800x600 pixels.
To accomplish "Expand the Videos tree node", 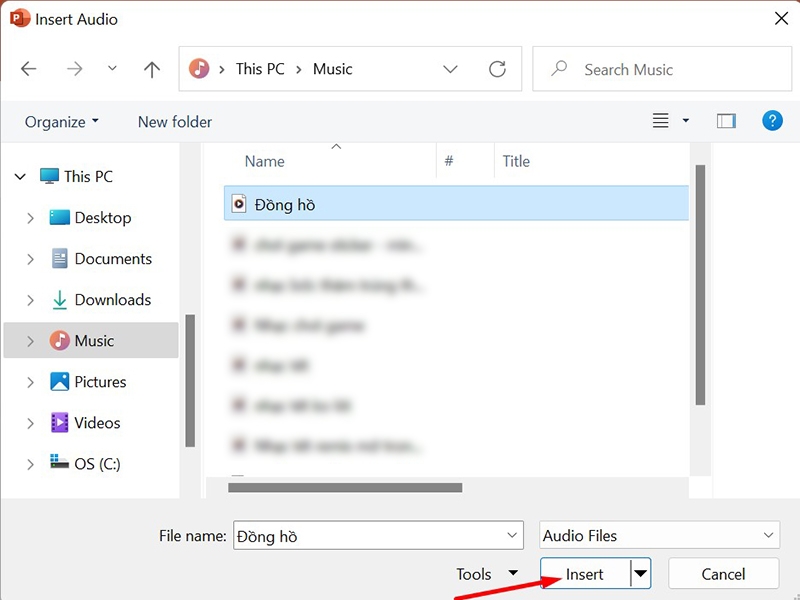I will click(30, 423).
